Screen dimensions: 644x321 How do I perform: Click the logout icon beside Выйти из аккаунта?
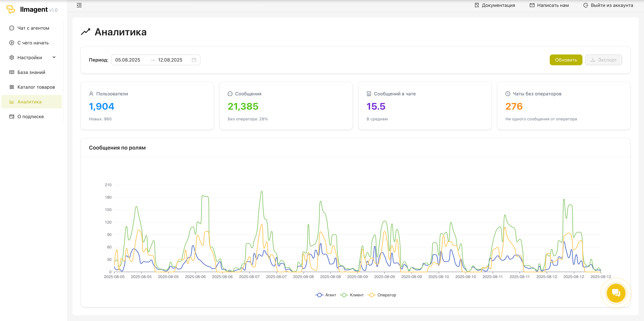pos(585,5)
